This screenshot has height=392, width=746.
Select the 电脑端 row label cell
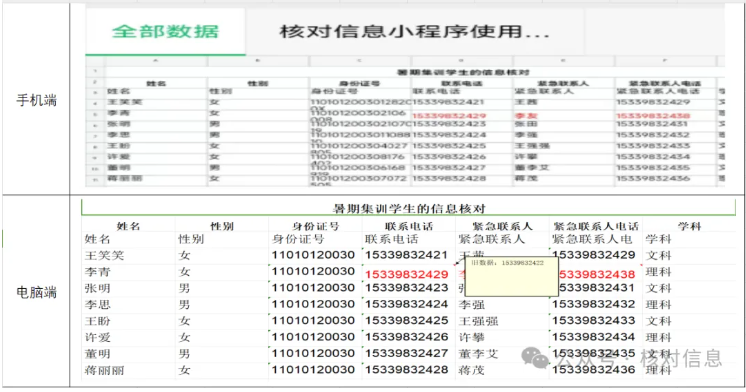click(36, 292)
